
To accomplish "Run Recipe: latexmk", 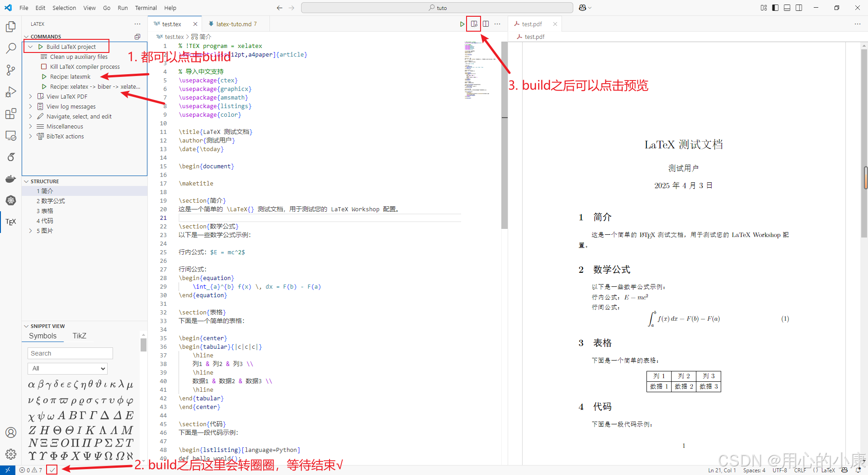I will (x=70, y=76).
